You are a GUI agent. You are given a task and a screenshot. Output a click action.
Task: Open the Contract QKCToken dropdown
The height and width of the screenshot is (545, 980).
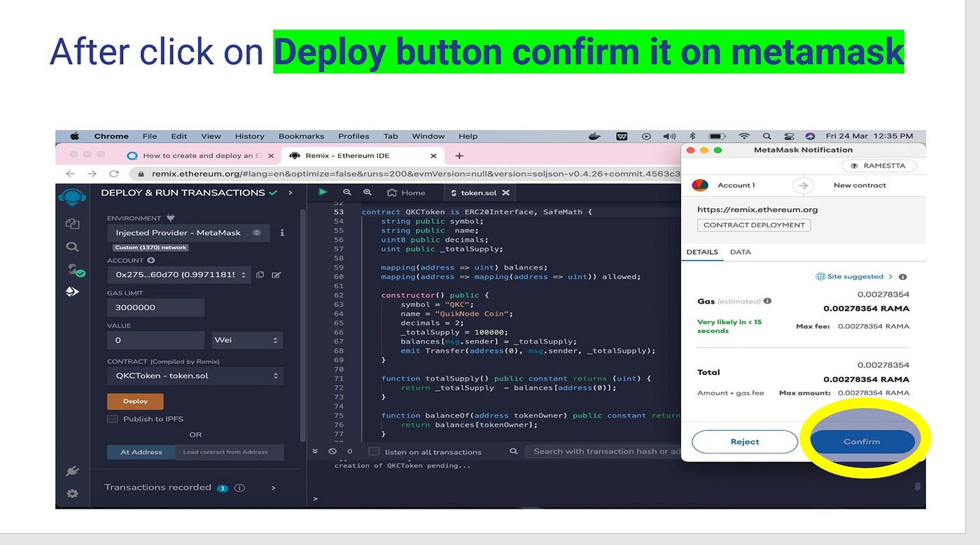[195, 376]
